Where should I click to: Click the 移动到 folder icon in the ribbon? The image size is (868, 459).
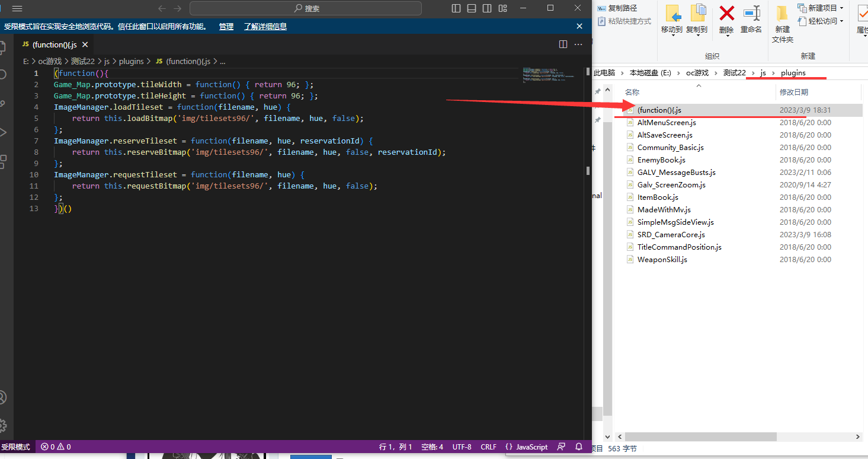tap(672, 14)
